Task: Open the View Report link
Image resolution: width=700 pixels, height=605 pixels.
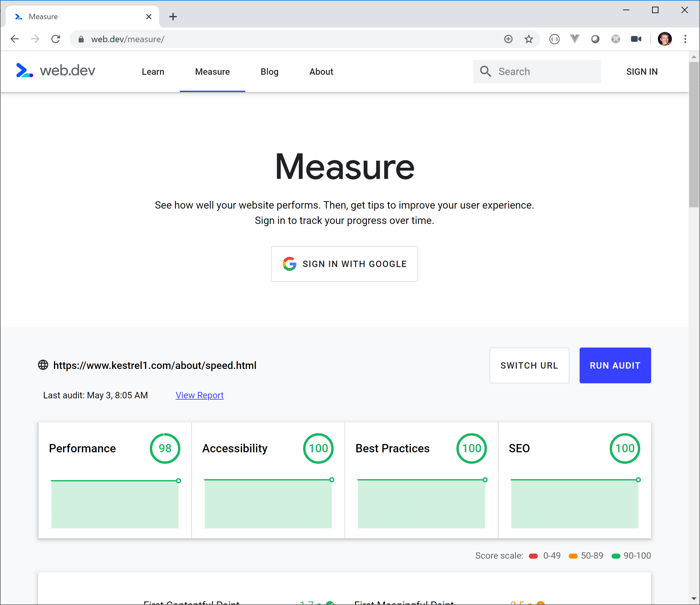Action: pos(199,395)
